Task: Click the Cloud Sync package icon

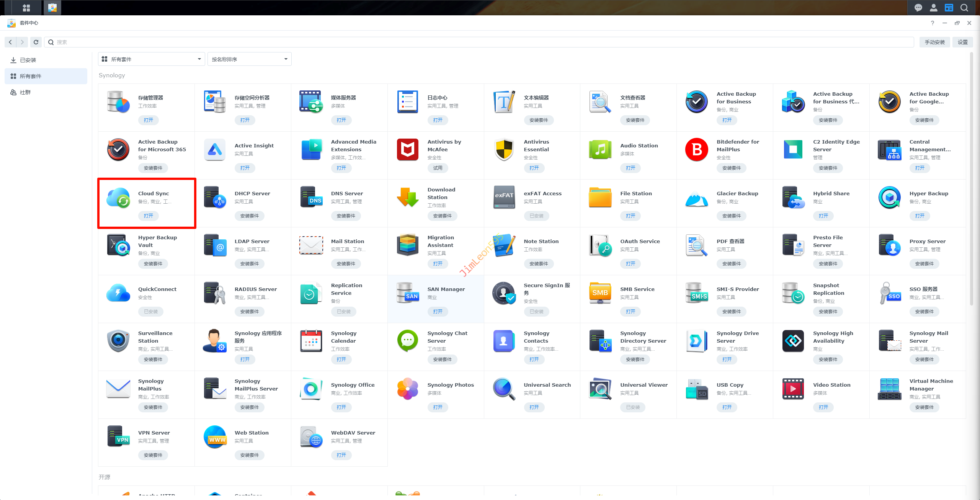Action: 118,198
